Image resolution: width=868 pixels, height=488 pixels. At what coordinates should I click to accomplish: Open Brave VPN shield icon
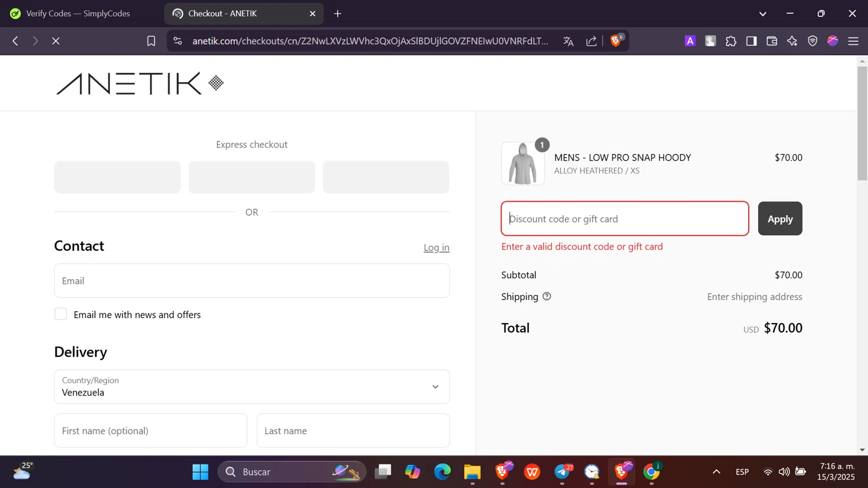[812, 41]
